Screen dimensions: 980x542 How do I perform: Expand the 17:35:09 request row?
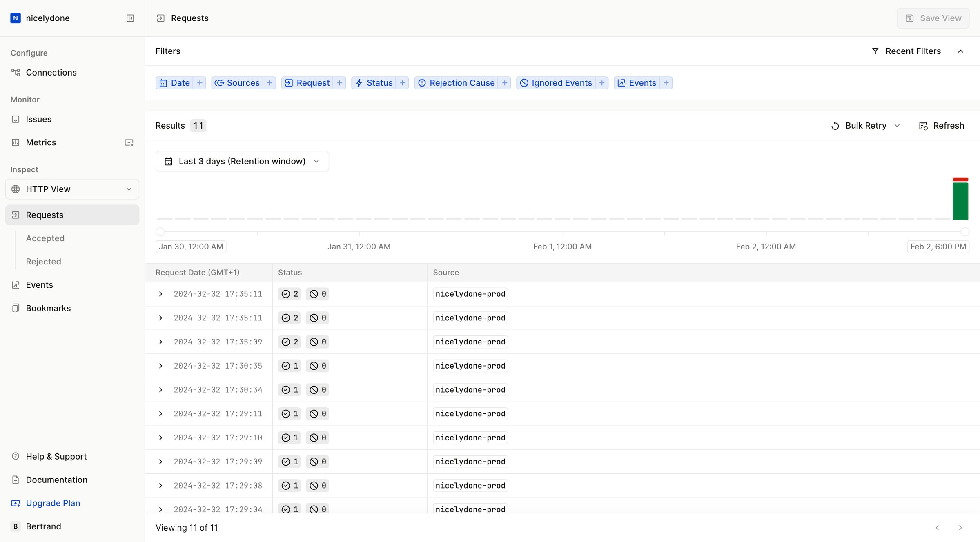point(160,342)
